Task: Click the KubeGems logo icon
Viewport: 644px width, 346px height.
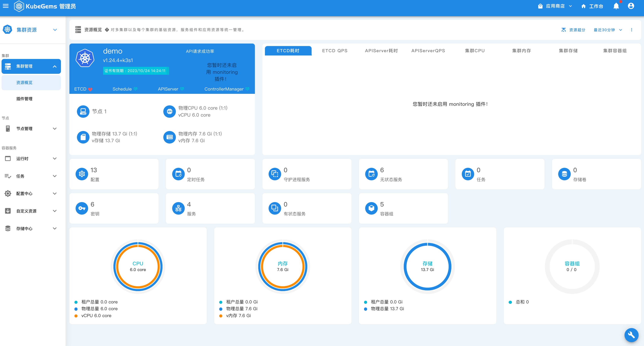Action: (x=19, y=6)
